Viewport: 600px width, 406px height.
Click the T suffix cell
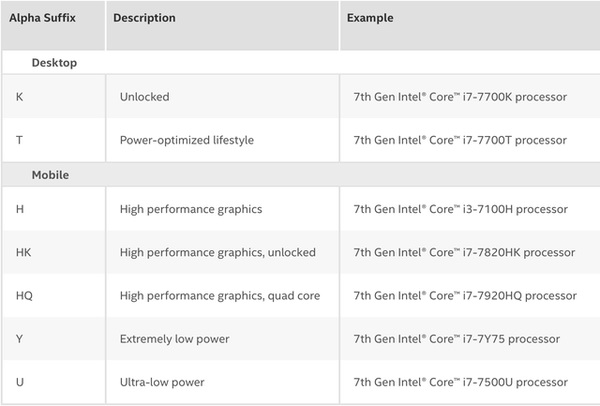click(21, 140)
